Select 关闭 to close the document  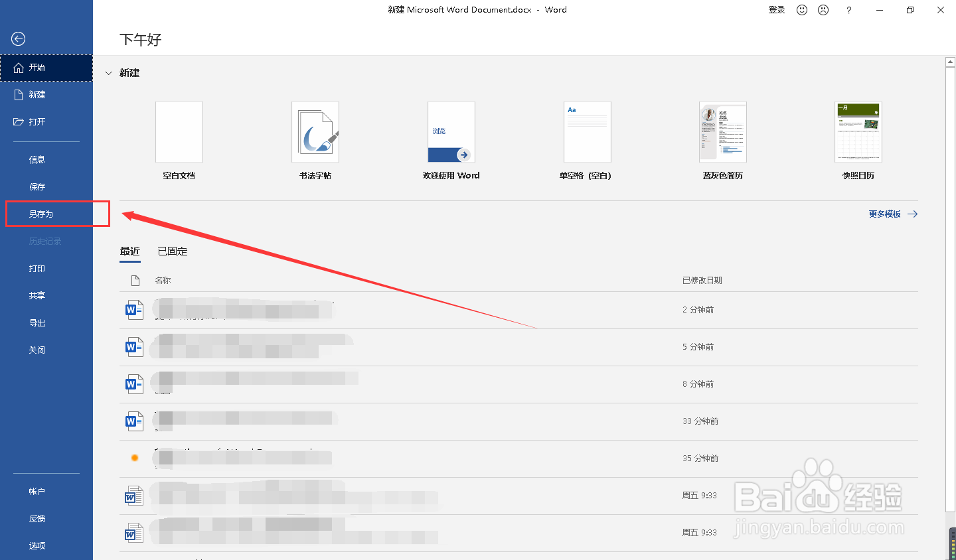click(x=46, y=350)
